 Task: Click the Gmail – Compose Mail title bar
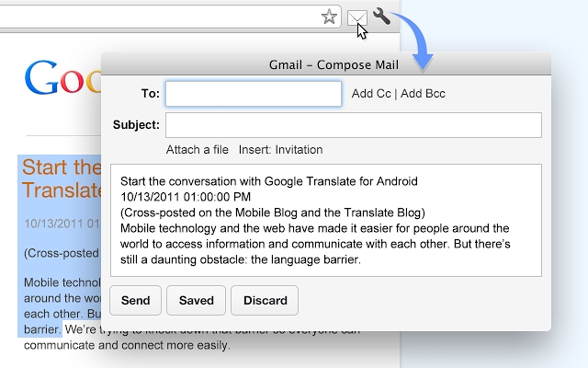tap(325, 64)
